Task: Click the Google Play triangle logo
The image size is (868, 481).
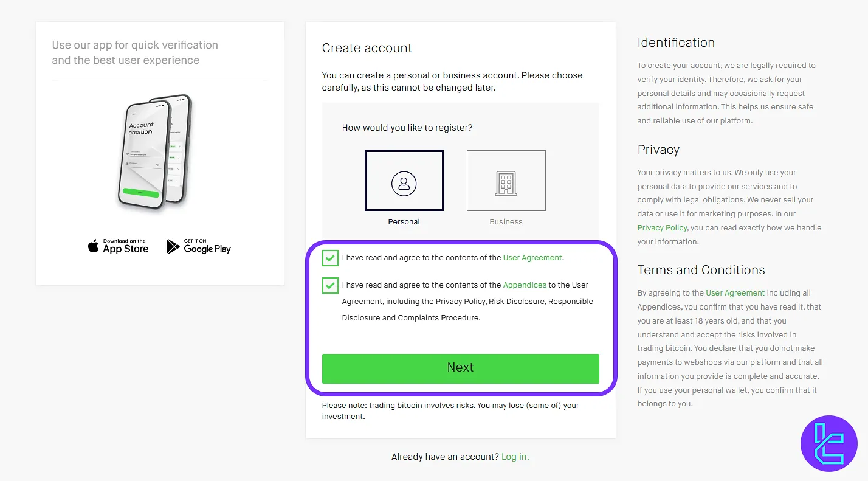Action: click(x=173, y=246)
